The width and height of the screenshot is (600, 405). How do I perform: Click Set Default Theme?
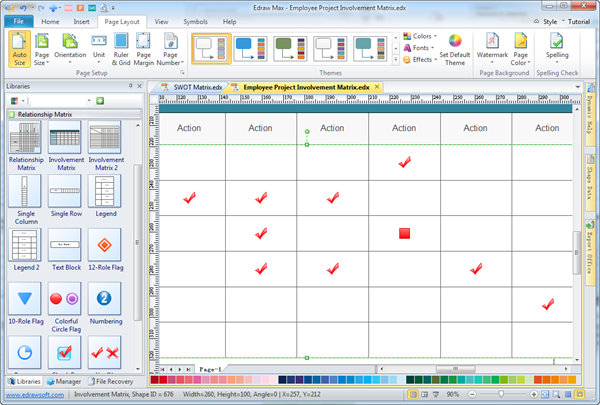455,49
